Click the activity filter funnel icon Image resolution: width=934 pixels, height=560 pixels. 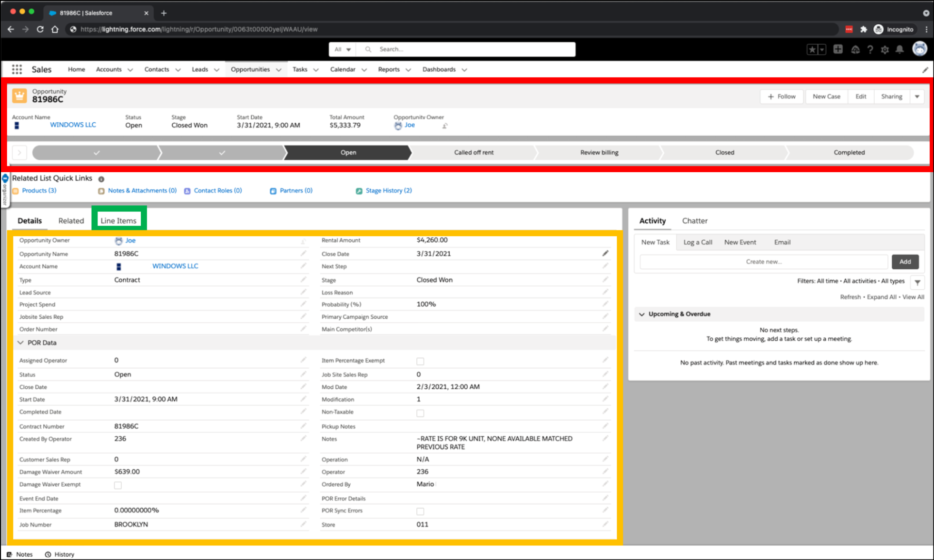click(x=918, y=282)
